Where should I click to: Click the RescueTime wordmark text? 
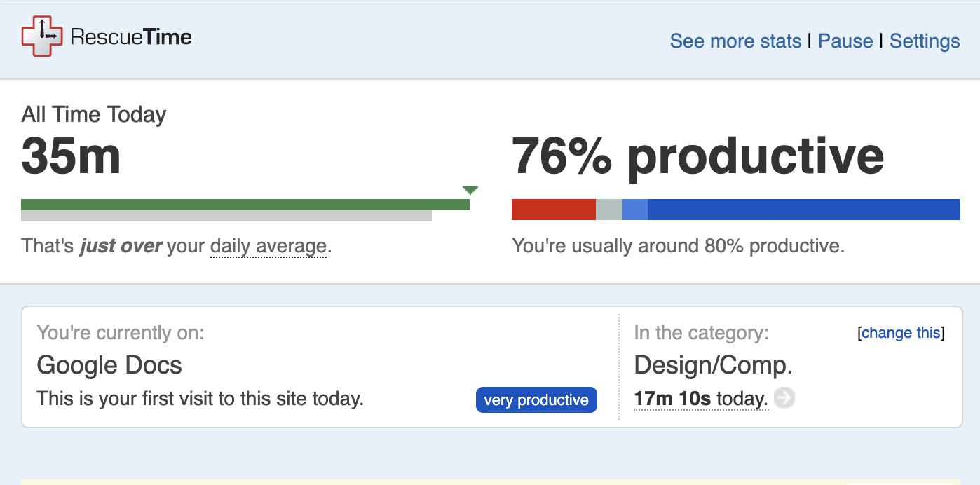[131, 36]
